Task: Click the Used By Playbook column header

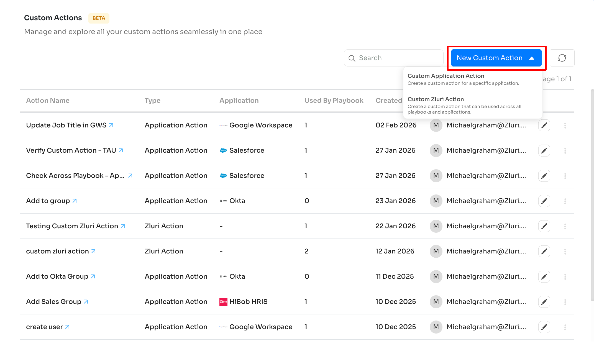Action: click(334, 101)
